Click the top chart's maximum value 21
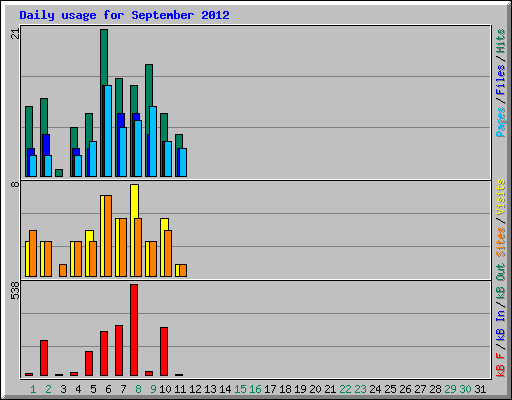This screenshot has height=400, width=512. click(x=15, y=34)
